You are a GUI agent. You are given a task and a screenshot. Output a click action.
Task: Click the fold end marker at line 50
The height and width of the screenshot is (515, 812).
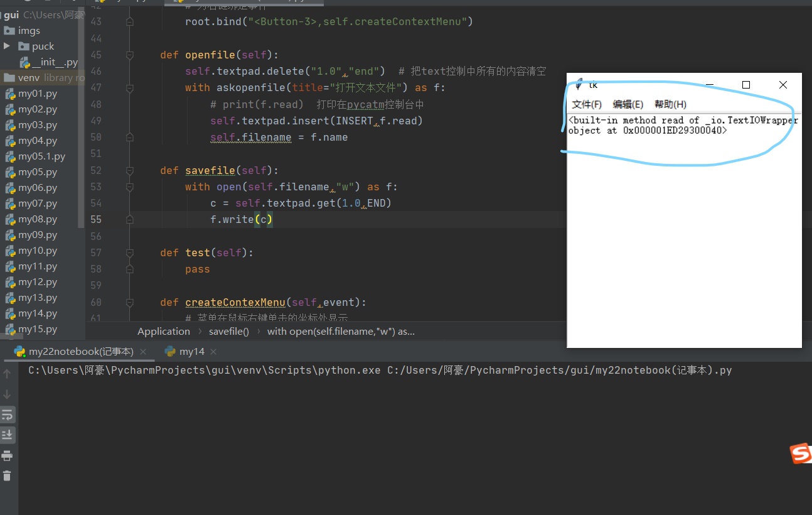[x=130, y=138]
